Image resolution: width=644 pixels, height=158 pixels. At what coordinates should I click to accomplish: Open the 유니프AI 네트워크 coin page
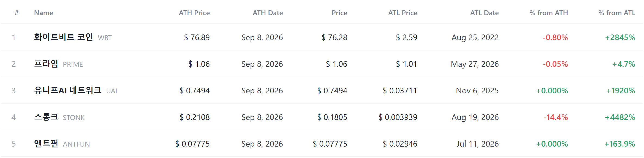[x=68, y=90]
